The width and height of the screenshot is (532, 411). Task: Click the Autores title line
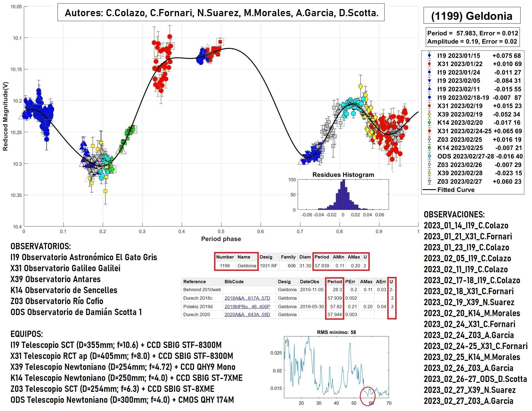221,13
